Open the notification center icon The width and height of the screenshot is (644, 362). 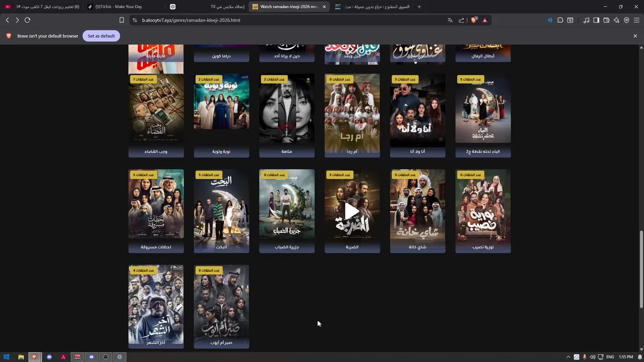tap(640, 357)
